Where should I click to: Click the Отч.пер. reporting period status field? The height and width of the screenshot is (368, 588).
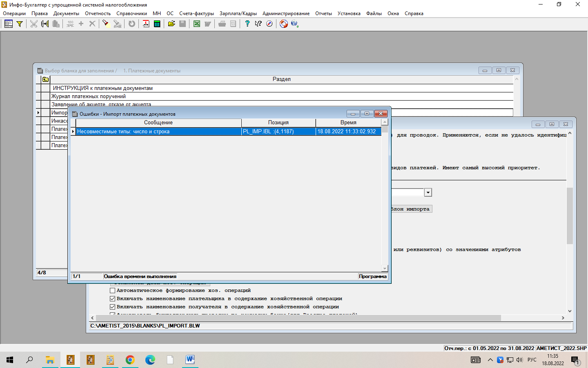489,348
